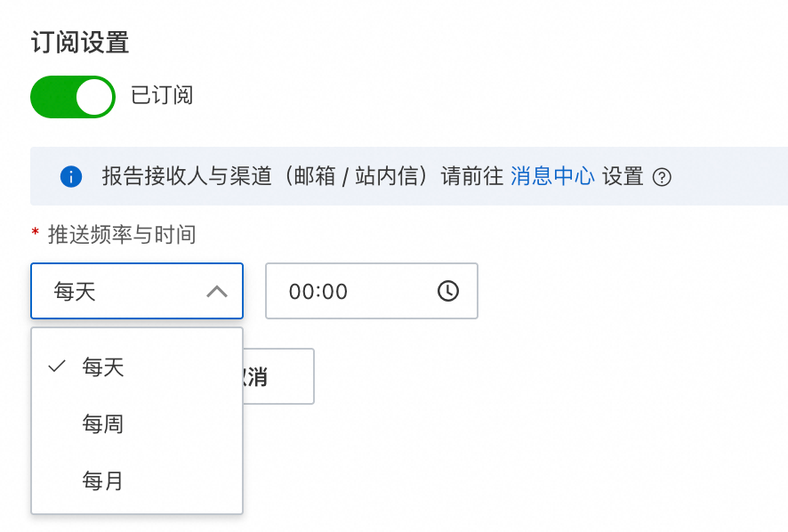This screenshot has height=532, width=788.
Task: Click the checkmark beside 每天
Action: pyautogui.click(x=58, y=367)
